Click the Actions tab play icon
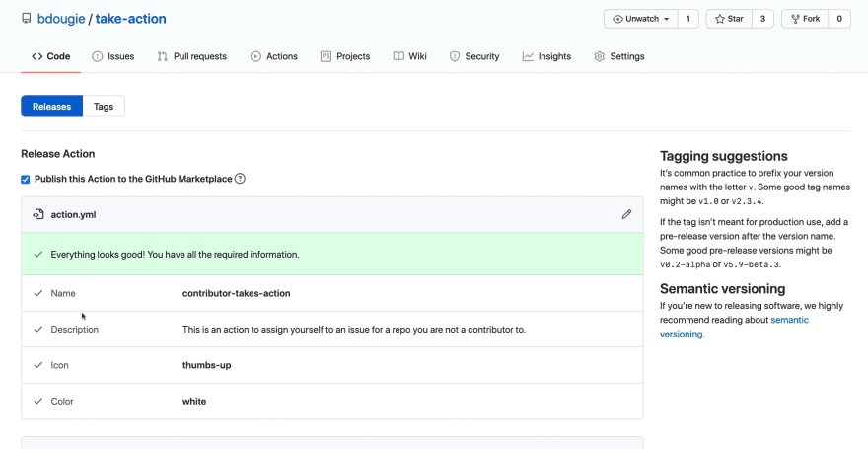The width and height of the screenshot is (868, 449). [255, 56]
